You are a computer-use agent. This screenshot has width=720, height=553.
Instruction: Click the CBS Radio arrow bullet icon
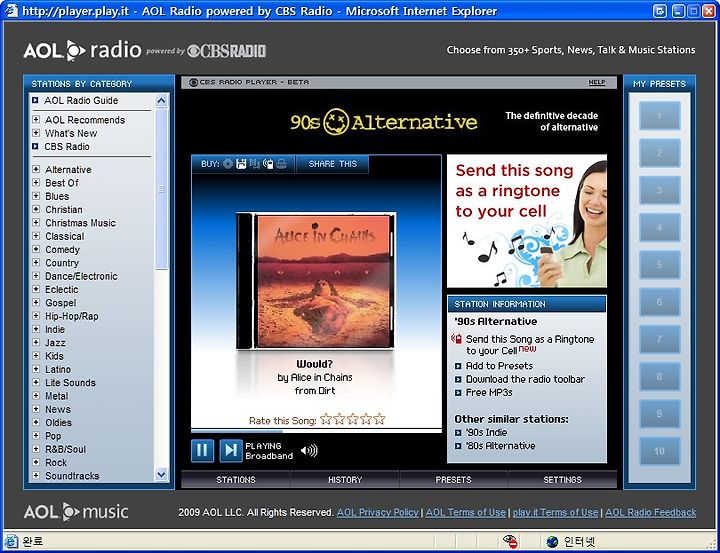pyautogui.click(x=35, y=147)
